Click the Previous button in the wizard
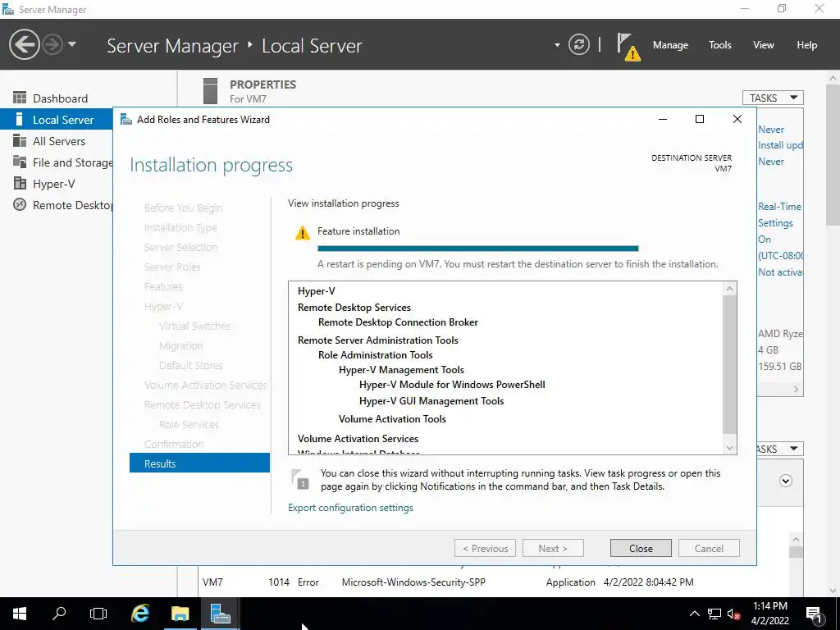This screenshot has width=840, height=630. (486, 548)
